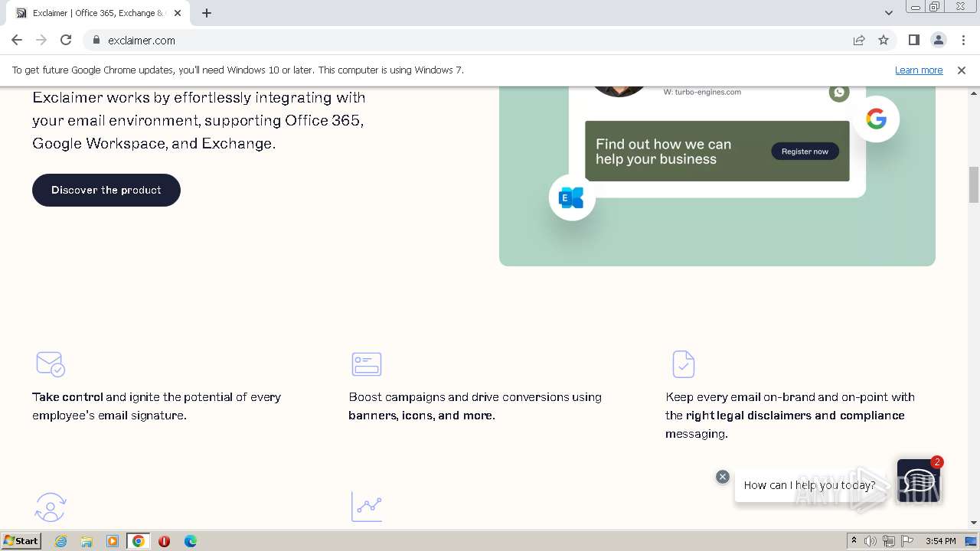Click the email envelope check icon

(x=51, y=364)
